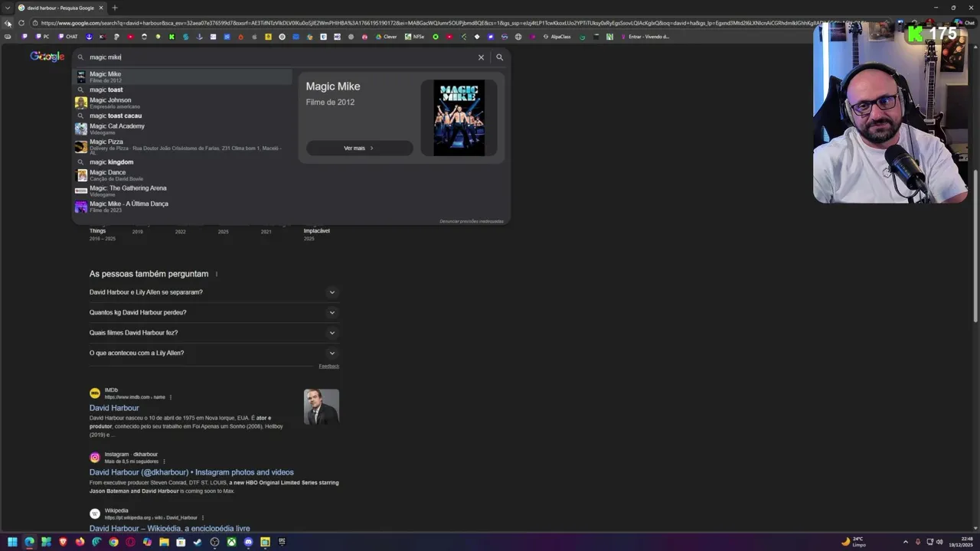The height and width of the screenshot is (551, 980).
Task: Expand 'Quantos kg David Harbour perdeu?'
Action: tap(214, 312)
